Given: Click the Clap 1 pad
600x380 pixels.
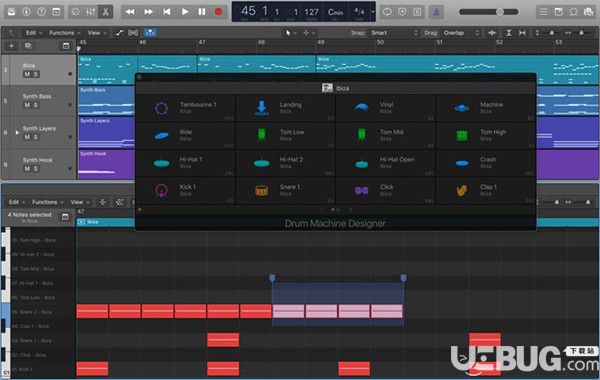Looking at the screenshot, I should point(486,191).
